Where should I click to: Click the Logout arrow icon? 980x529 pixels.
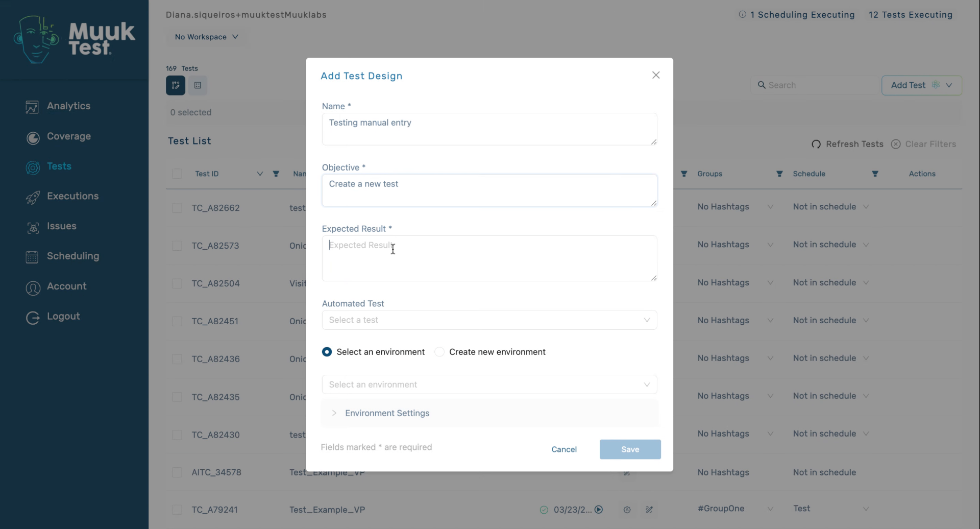[x=33, y=318]
